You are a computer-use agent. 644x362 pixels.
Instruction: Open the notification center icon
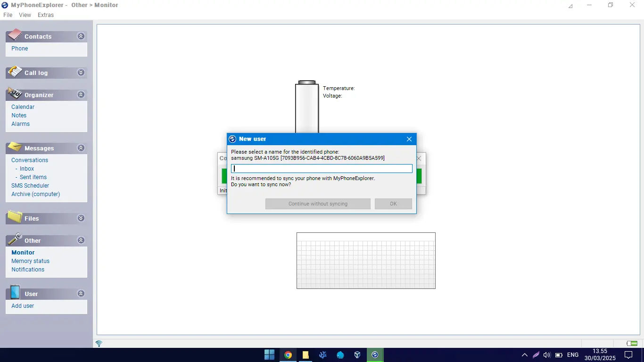tap(628, 355)
